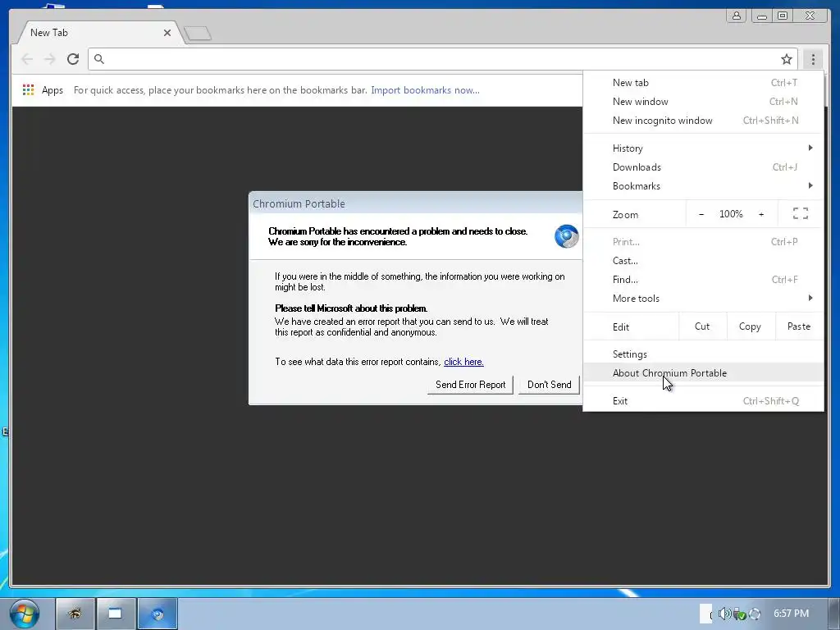Increase zoom with the plus button
The image size is (840, 630).
[x=760, y=214]
